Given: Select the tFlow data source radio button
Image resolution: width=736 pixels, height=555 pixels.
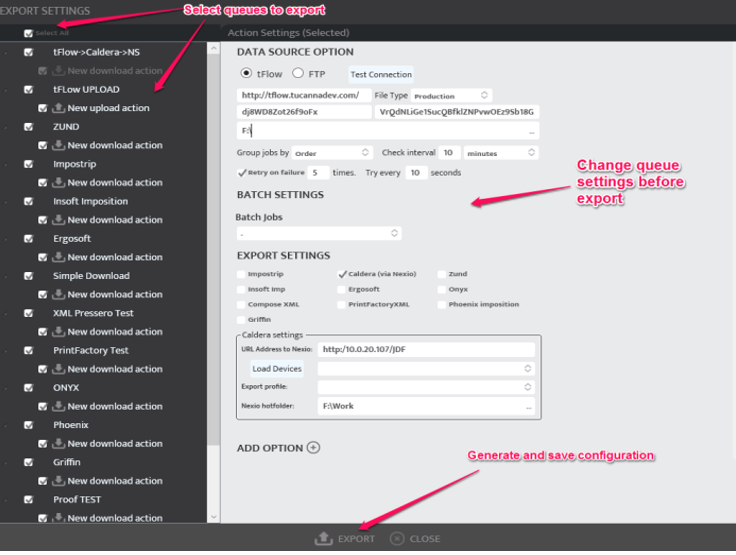Looking at the screenshot, I should 246,73.
